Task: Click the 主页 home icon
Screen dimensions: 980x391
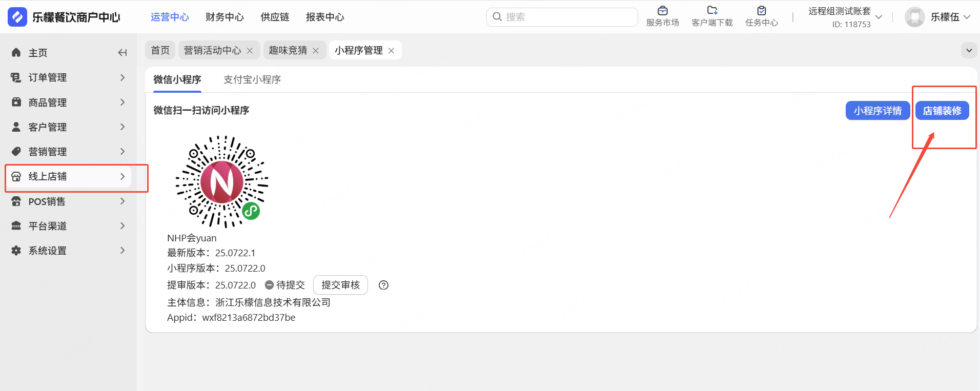Action: point(16,52)
